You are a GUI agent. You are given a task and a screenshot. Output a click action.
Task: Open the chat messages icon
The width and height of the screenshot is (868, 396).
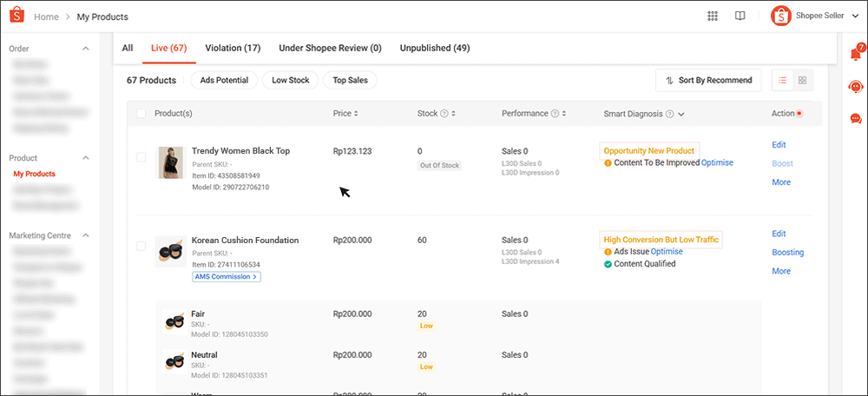[856, 118]
